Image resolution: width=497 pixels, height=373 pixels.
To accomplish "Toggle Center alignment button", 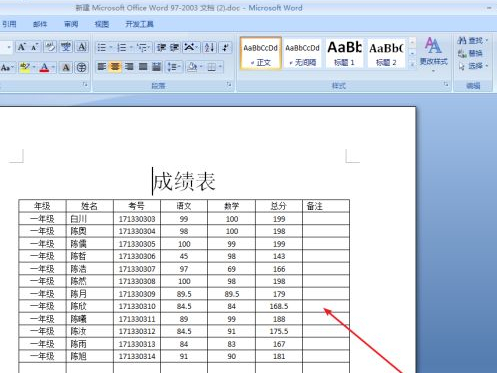I will [115, 67].
